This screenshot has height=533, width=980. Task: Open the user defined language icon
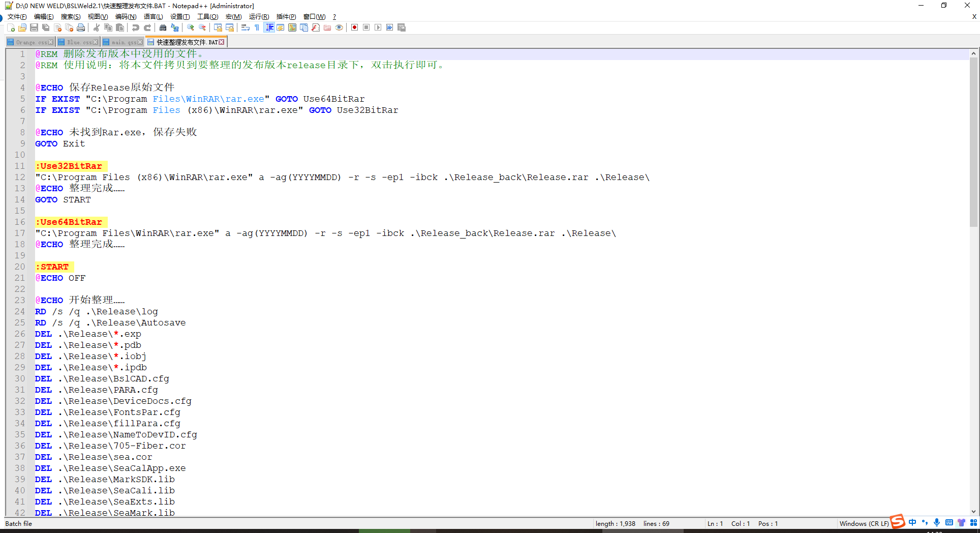pyautogui.click(x=280, y=27)
